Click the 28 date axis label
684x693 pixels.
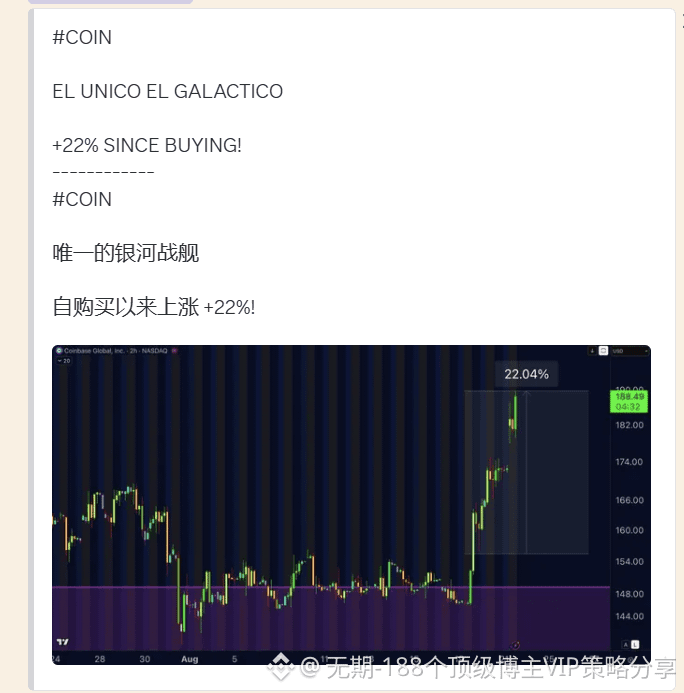(x=100, y=659)
